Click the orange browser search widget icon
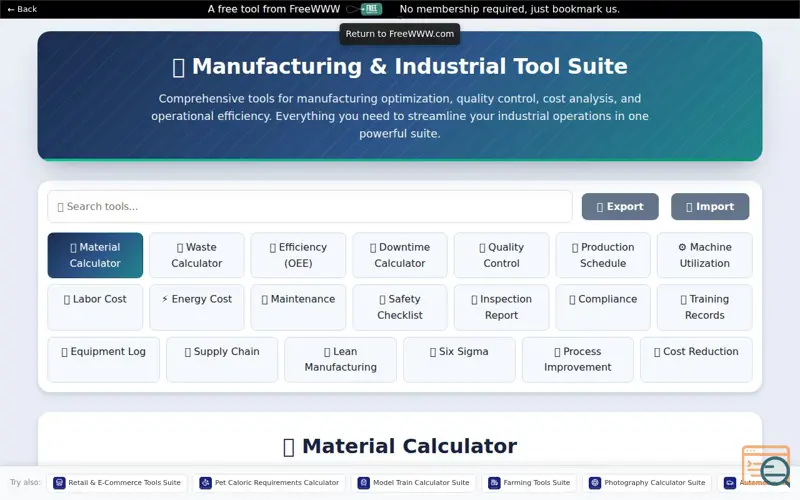The image size is (800, 500). click(766, 465)
